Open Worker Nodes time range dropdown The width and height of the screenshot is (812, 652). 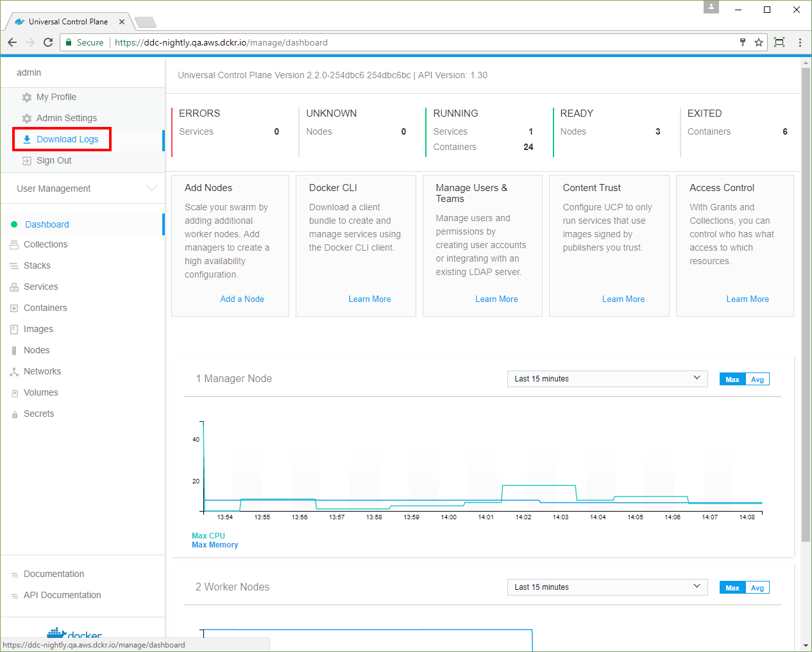pyautogui.click(x=607, y=587)
